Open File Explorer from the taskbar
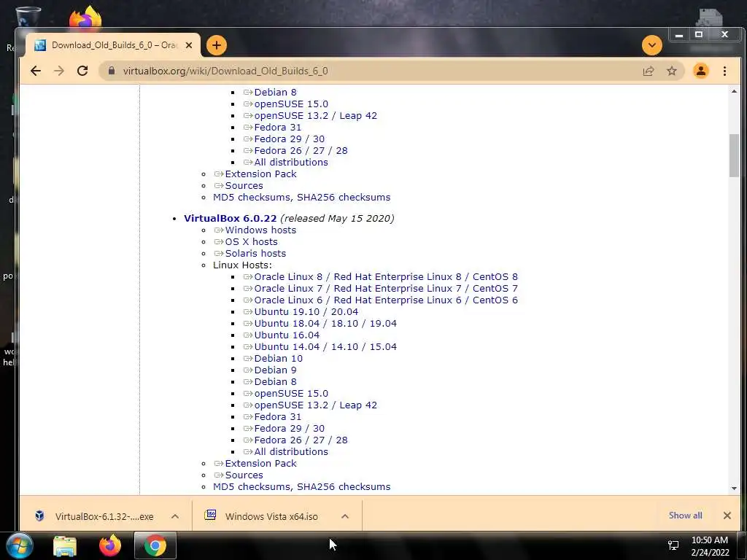The image size is (747, 560). pos(65,546)
